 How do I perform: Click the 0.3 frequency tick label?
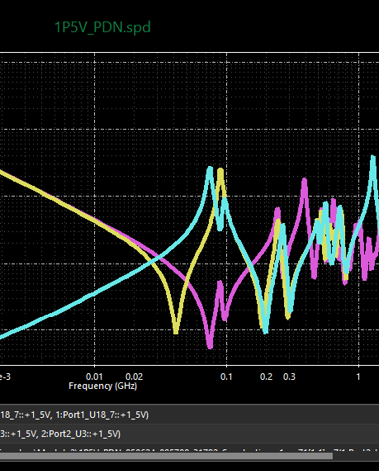pyautogui.click(x=289, y=377)
